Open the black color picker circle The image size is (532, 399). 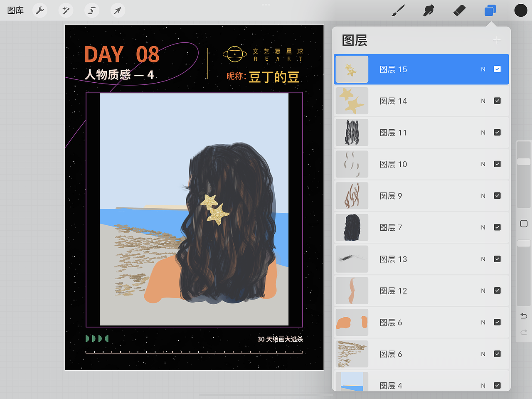[521, 10]
